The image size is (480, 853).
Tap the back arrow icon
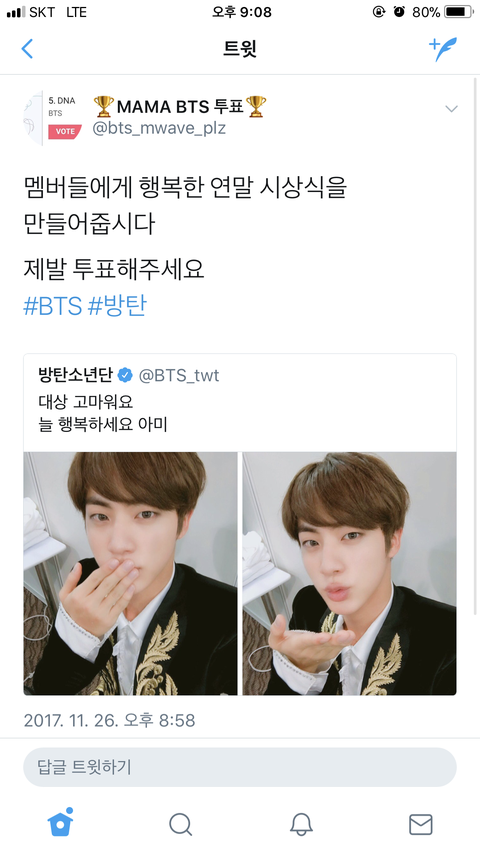tap(27, 49)
